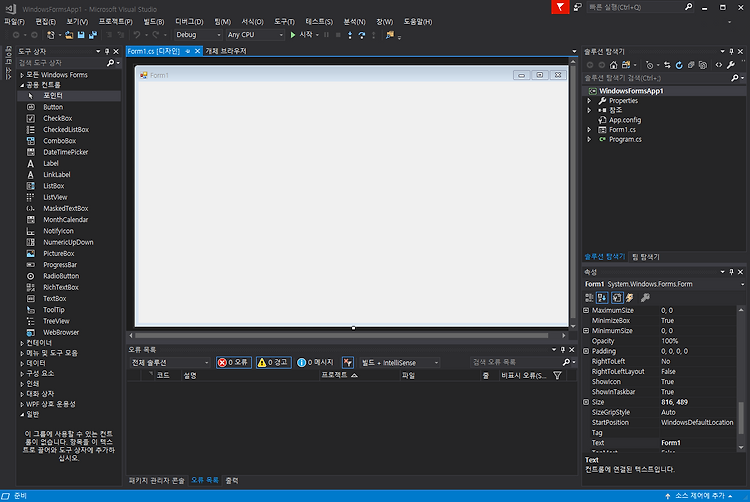Screen dimensions: 750x502
Task: Click the Show All Files icon
Action: [703, 65]
